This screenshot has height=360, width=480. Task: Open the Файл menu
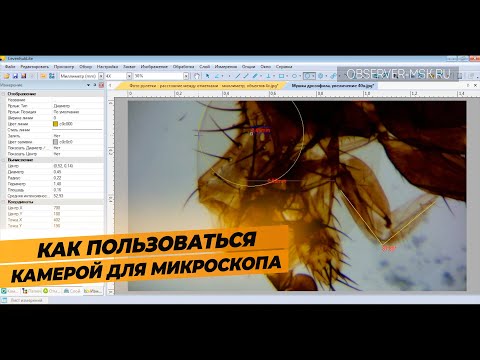10,67
